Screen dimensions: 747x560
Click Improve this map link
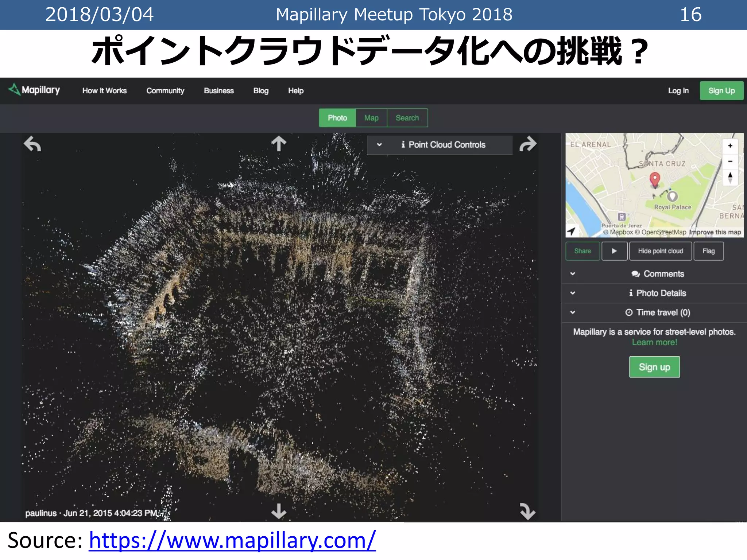(x=715, y=232)
